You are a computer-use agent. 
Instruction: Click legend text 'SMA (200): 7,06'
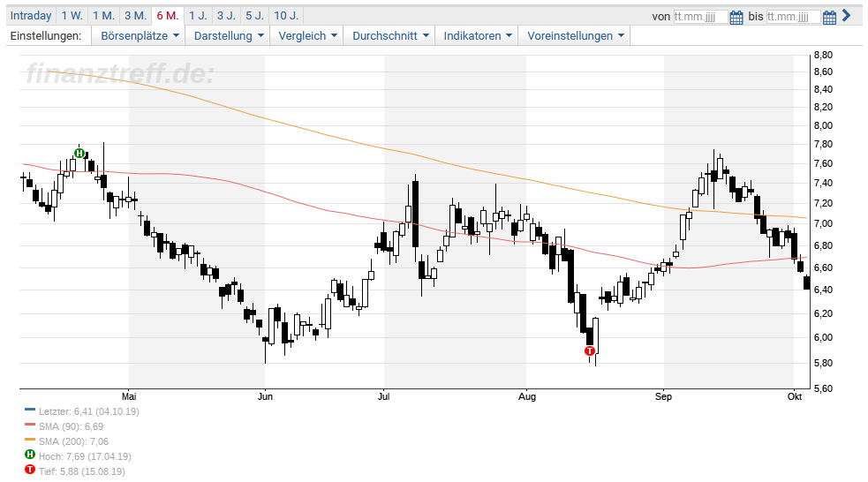73,441
